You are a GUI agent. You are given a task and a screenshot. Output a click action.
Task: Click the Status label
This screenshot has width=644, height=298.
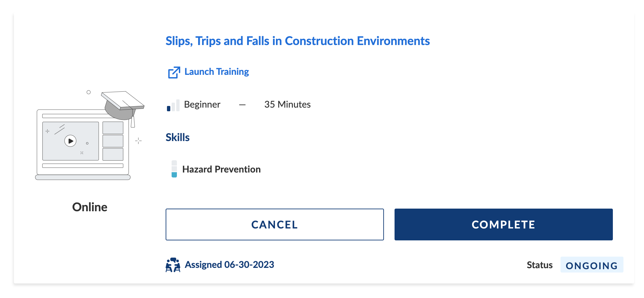(x=540, y=265)
